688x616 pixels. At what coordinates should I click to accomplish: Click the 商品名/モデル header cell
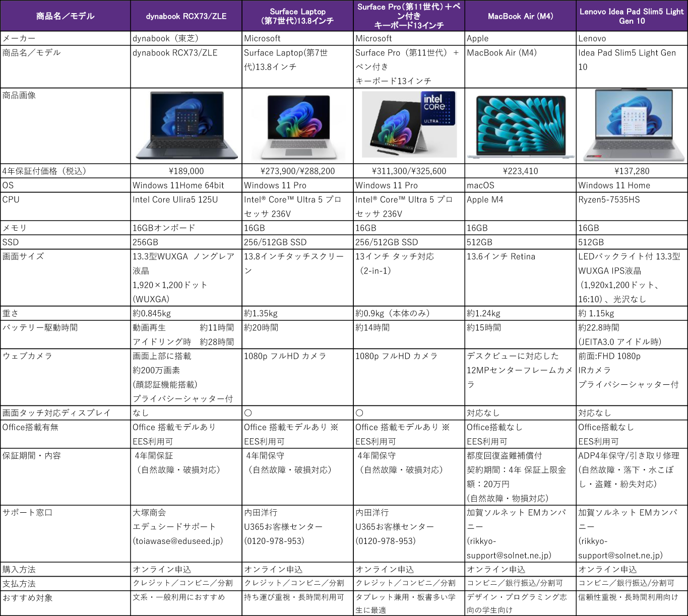pos(66,16)
